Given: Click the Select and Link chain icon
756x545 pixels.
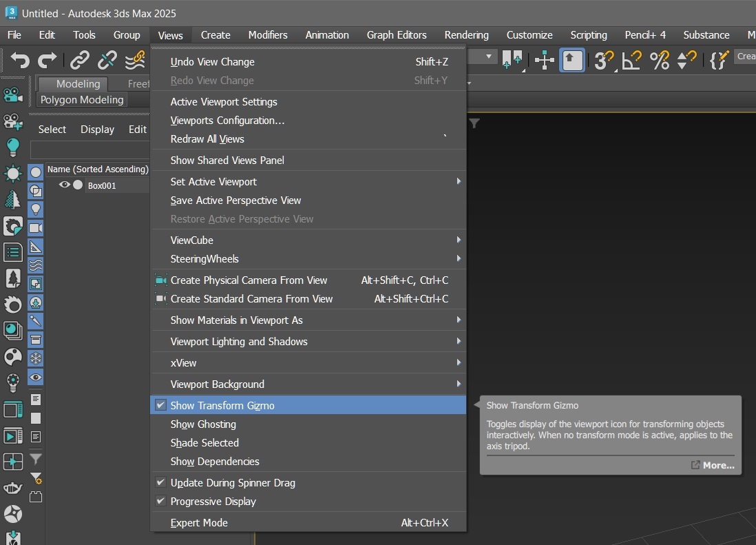Looking at the screenshot, I should [80, 61].
